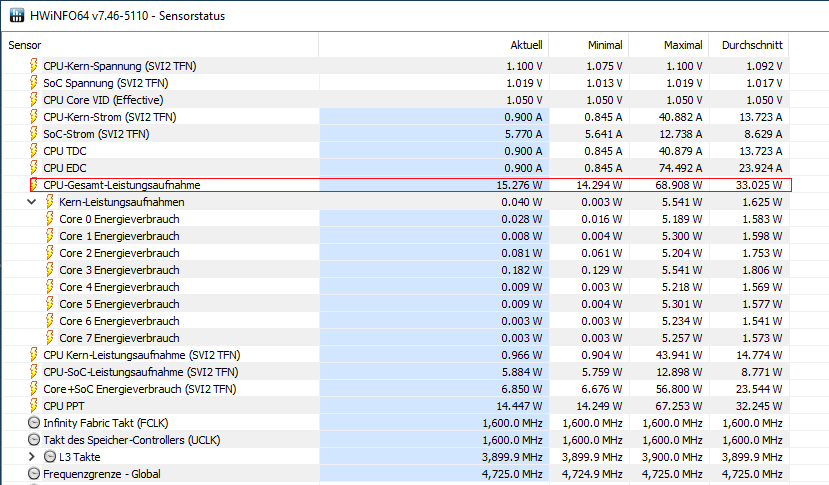The height and width of the screenshot is (485, 829).
Task: Click the 23.544 W average value
Action: click(759, 389)
